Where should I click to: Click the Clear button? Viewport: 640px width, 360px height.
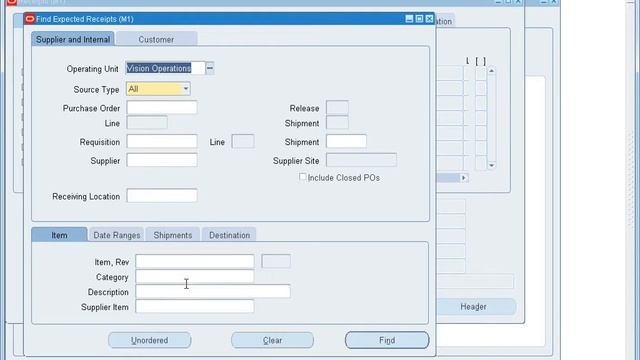point(272,340)
